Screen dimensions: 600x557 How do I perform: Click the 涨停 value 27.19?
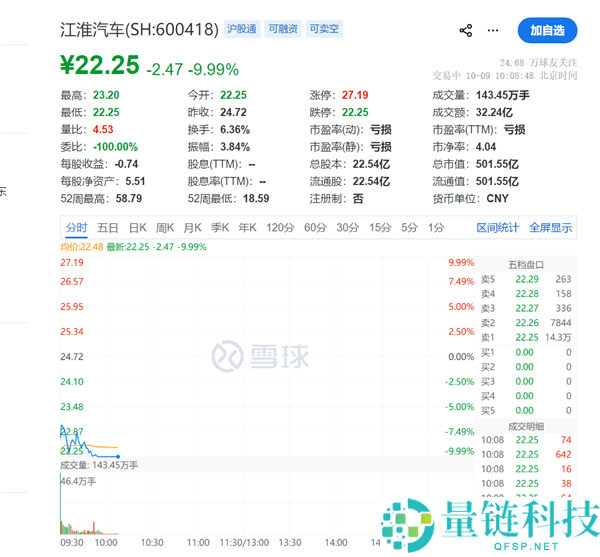[x=355, y=95]
